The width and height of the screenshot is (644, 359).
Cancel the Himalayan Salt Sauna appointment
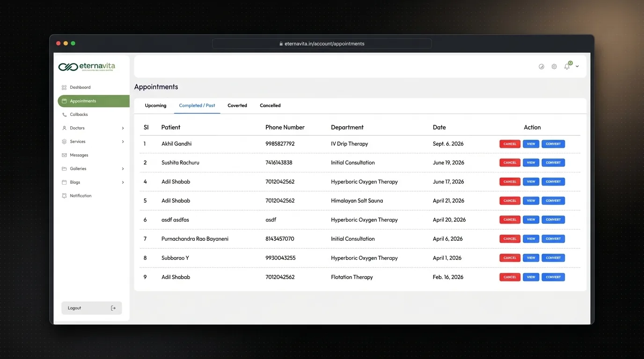tap(510, 201)
